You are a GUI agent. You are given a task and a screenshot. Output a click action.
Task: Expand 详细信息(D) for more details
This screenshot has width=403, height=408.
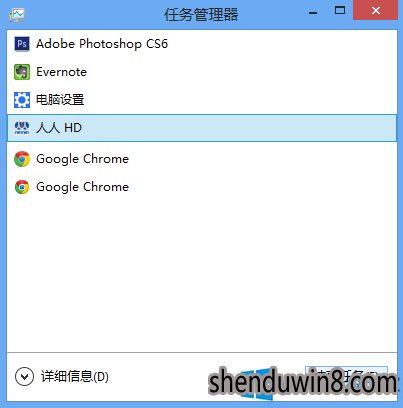[x=75, y=377]
